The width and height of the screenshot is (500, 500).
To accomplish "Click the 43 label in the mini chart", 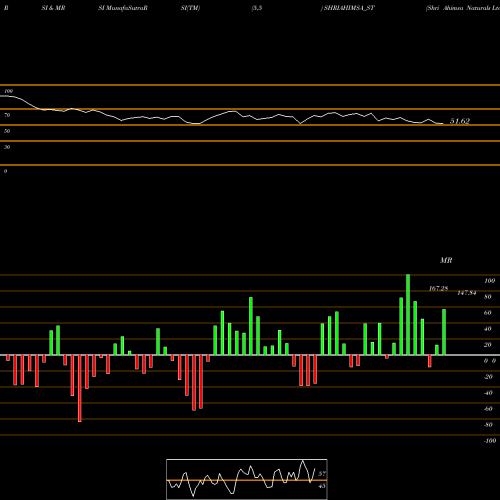I will (x=322, y=486).
